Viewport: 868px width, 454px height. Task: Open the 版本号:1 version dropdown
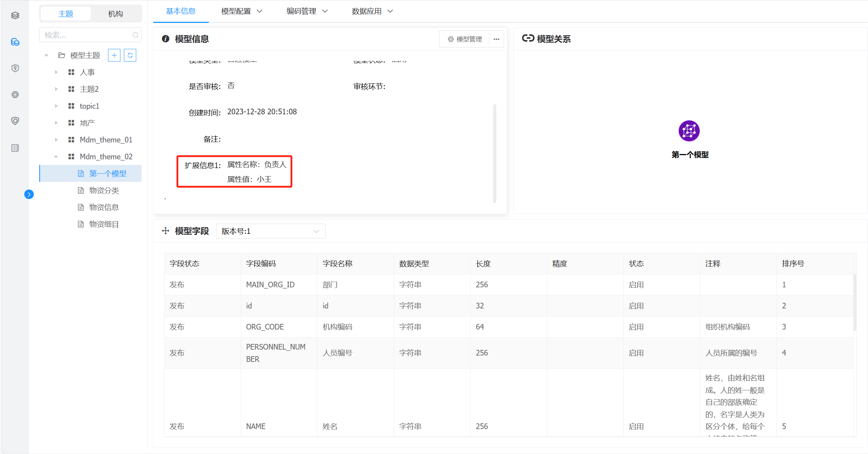270,231
